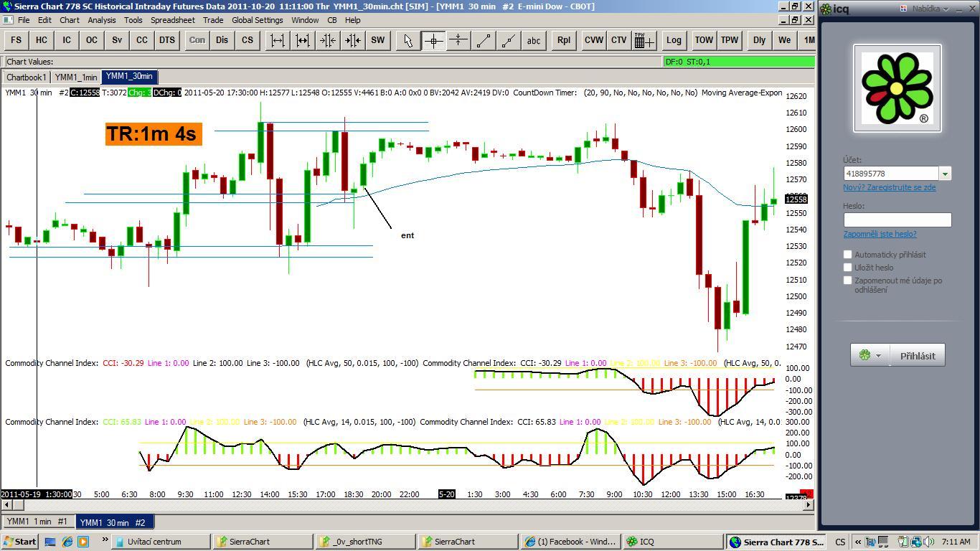
Task: Focus the ICQ Heslo password field
Action: pos(897,220)
